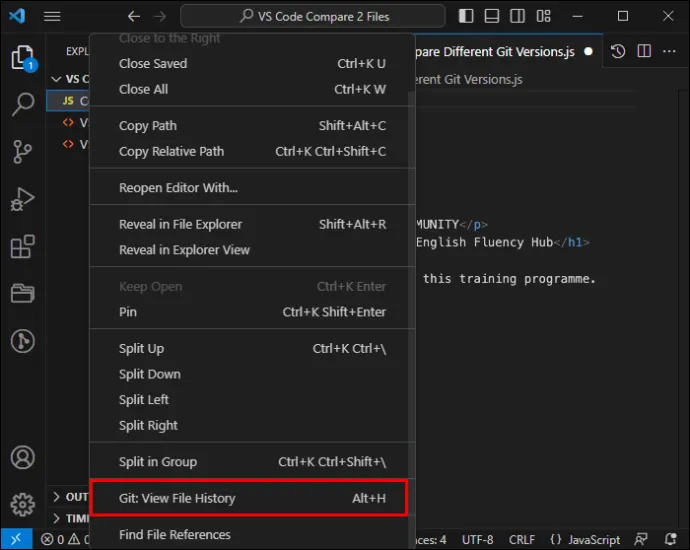Toggle the primary side bar layout icon
Viewport: 690px width, 550px height.
[466, 16]
